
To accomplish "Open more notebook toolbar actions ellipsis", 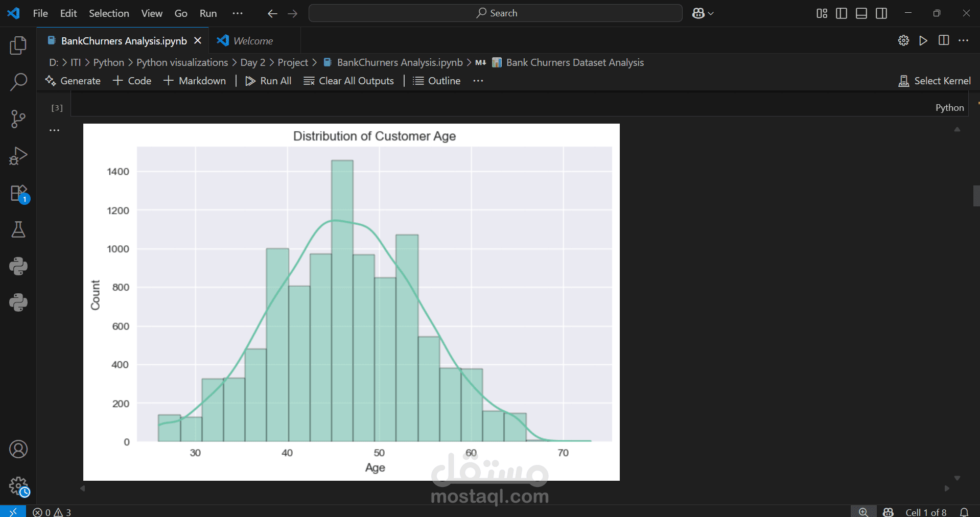I will coord(478,81).
